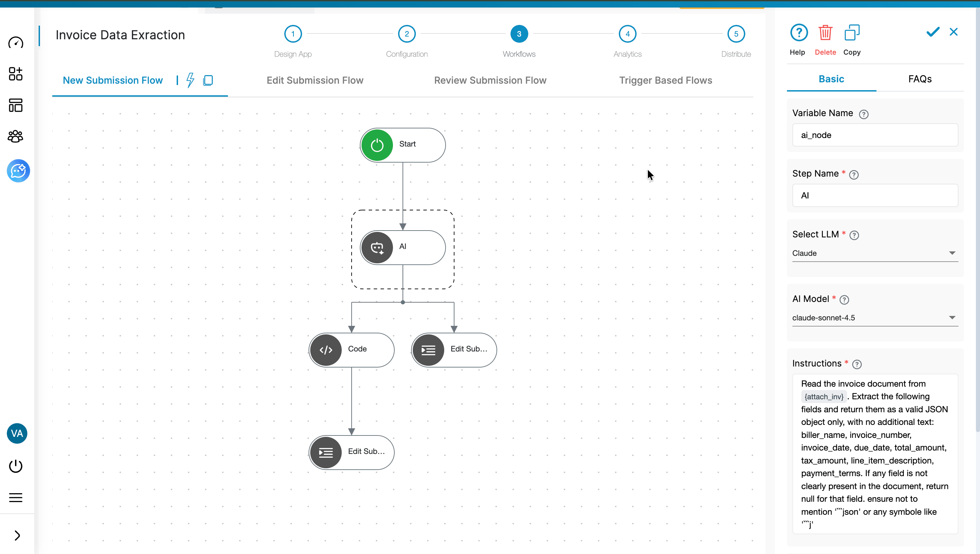
Task: Expand the sidebar with the chevron arrow
Action: (17, 535)
